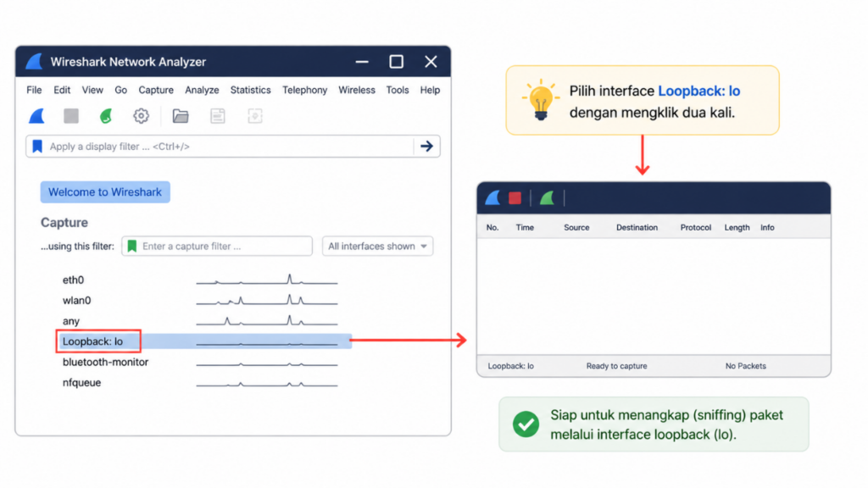Click the Wireshark logo in title bar
The image size is (868, 488).
coord(34,61)
